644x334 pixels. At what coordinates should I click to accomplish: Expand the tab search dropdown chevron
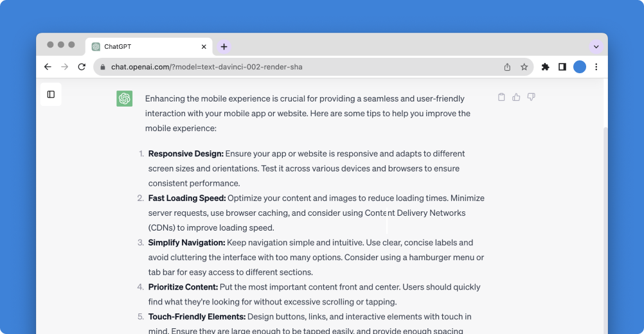point(596,47)
